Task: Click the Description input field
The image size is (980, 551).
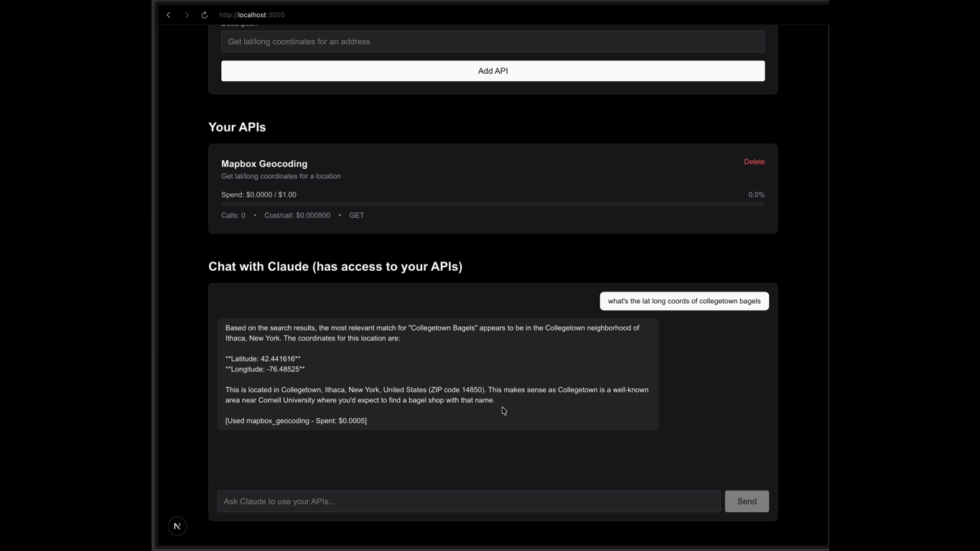Action: pos(493,41)
